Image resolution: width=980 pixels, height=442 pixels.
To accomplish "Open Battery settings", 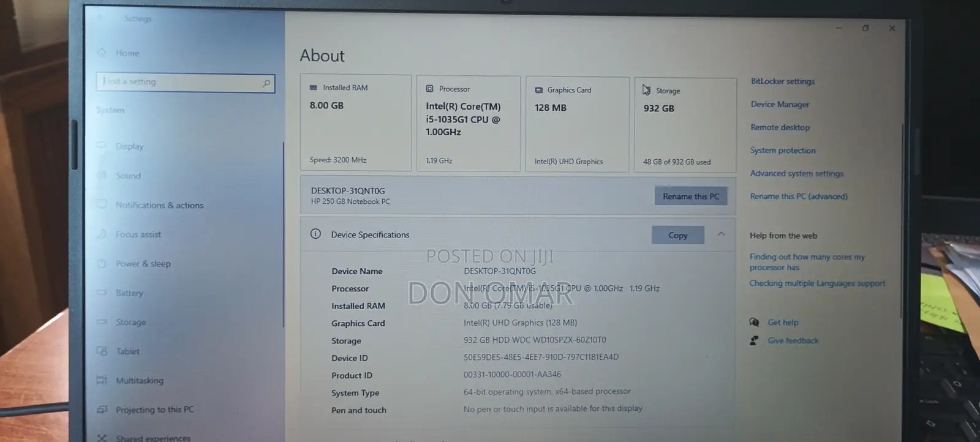I will pyautogui.click(x=129, y=293).
